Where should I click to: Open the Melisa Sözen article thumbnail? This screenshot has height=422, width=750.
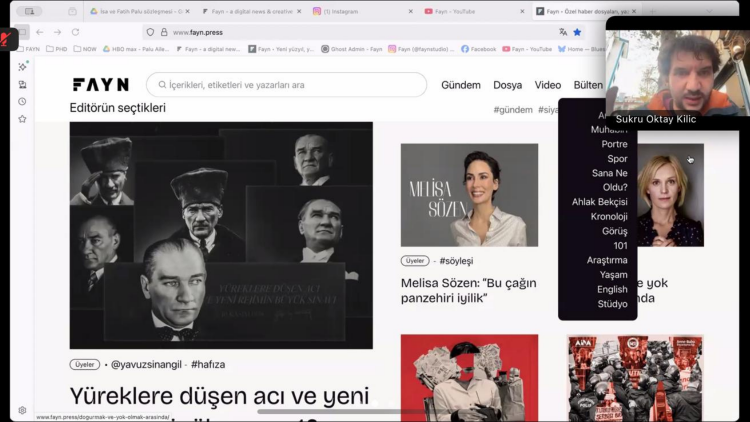click(x=469, y=195)
